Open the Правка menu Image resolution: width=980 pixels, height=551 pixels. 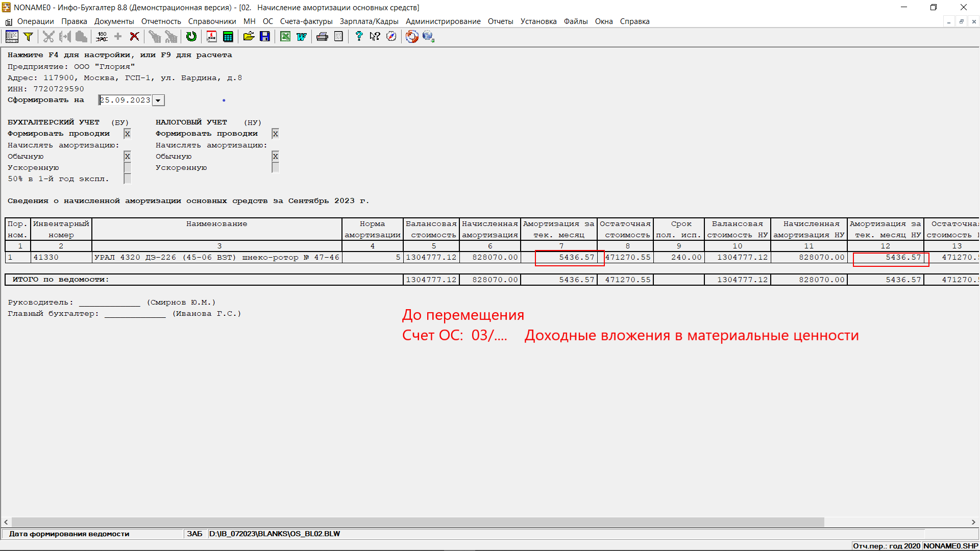click(x=74, y=21)
